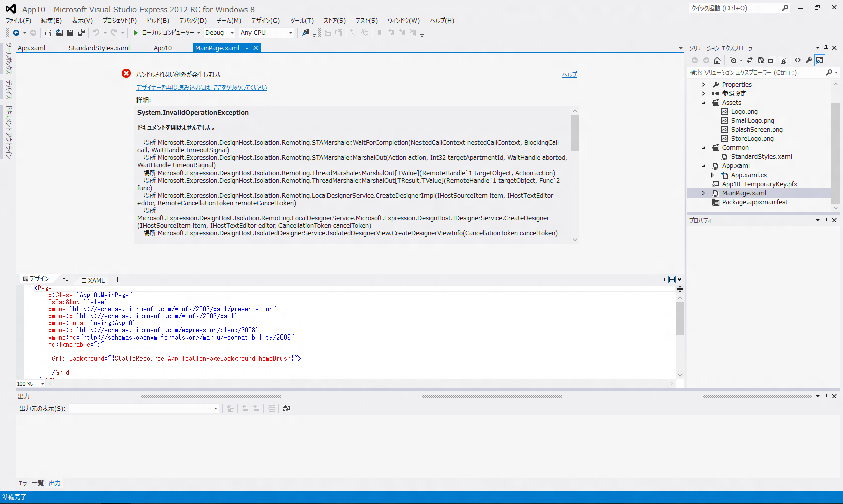Click the Collapse All icon in Solution Explorer

coord(772,60)
